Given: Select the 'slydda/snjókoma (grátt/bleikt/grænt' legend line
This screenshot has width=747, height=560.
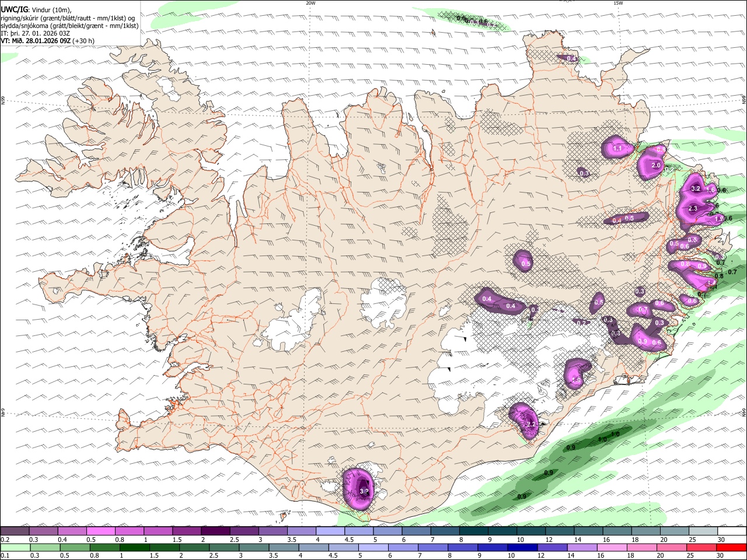Looking at the screenshot, I should pyautogui.click(x=69, y=26).
